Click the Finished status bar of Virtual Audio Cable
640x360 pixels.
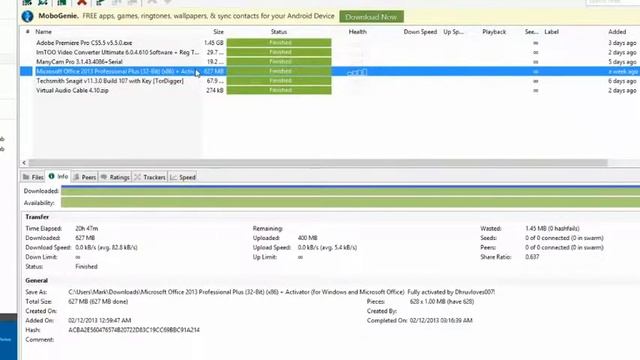point(279,90)
